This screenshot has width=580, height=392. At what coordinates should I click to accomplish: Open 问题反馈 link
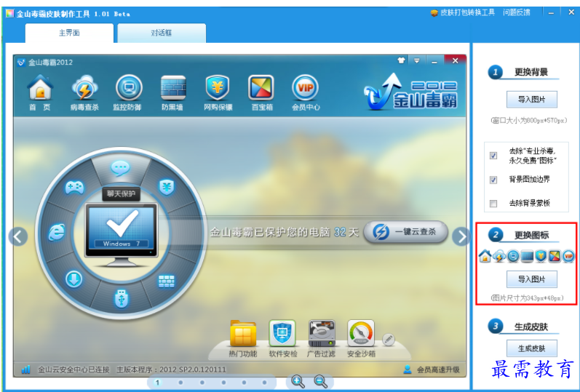tap(517, 12)
